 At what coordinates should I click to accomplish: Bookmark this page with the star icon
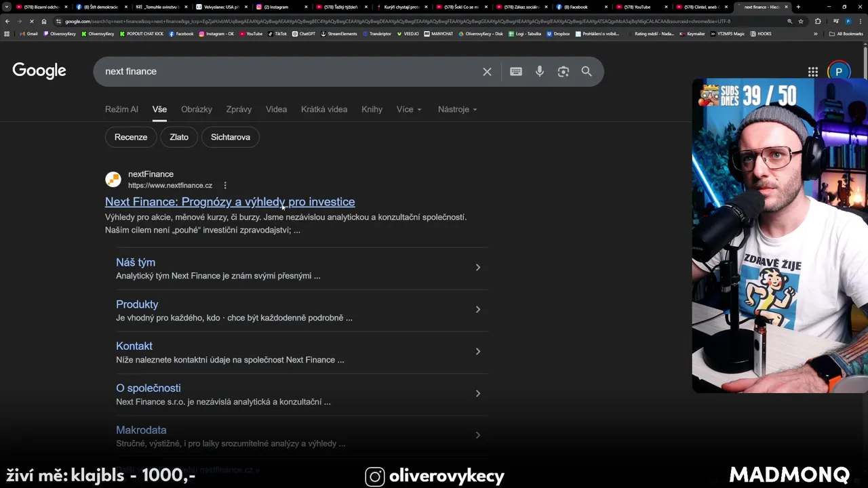(801, 21)
